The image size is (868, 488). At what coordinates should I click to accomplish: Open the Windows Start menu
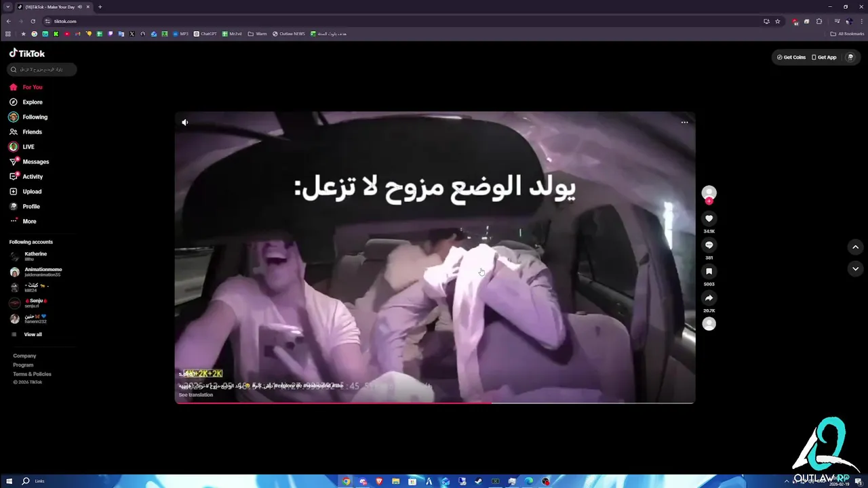[x=9, y=481]
